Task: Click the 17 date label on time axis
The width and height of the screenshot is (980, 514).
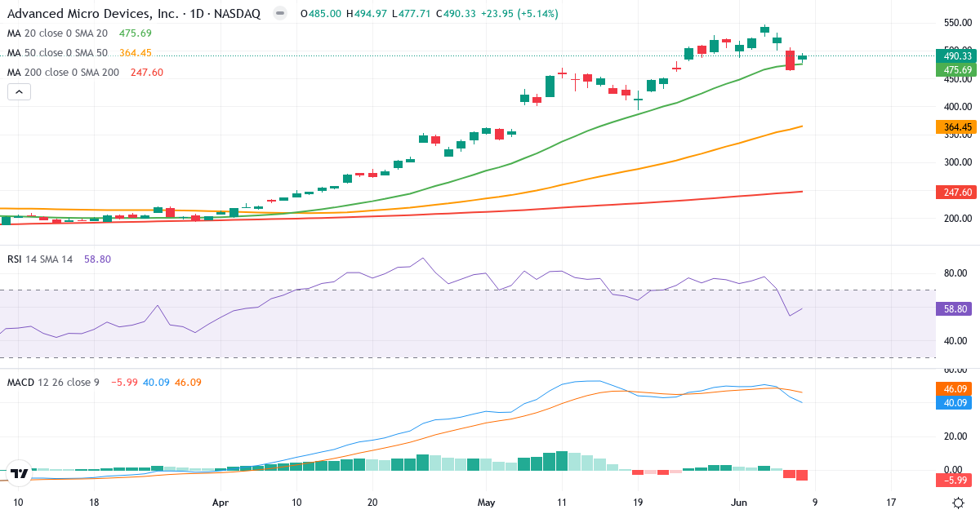Action: coord(890,503)
